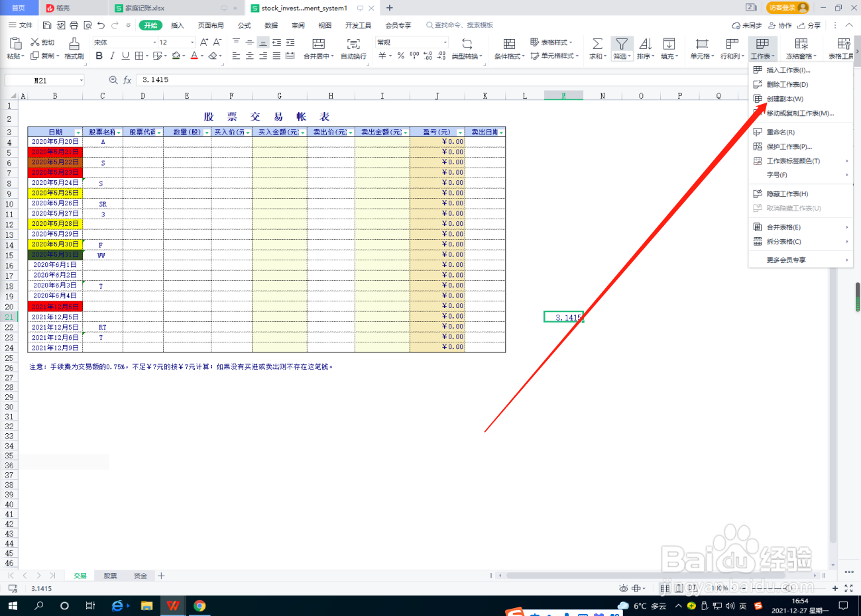Open the 插入 ribbon tab
861x616 pixels.
coord(178,25)
